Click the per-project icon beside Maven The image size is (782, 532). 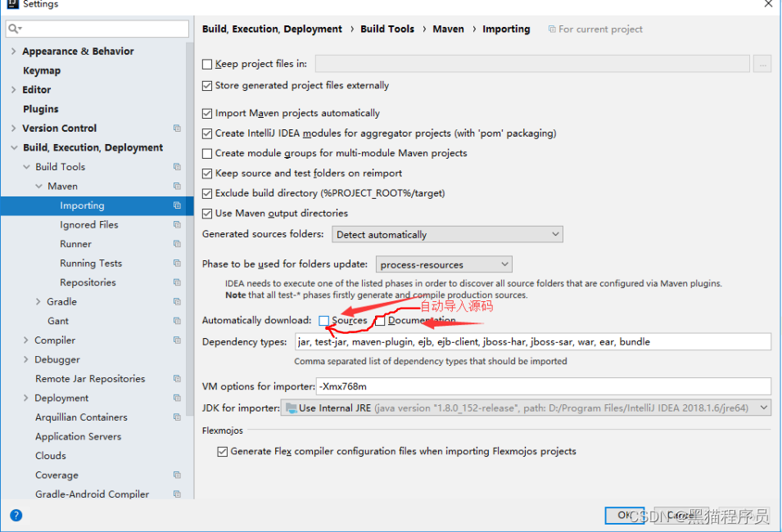(177, 186)
